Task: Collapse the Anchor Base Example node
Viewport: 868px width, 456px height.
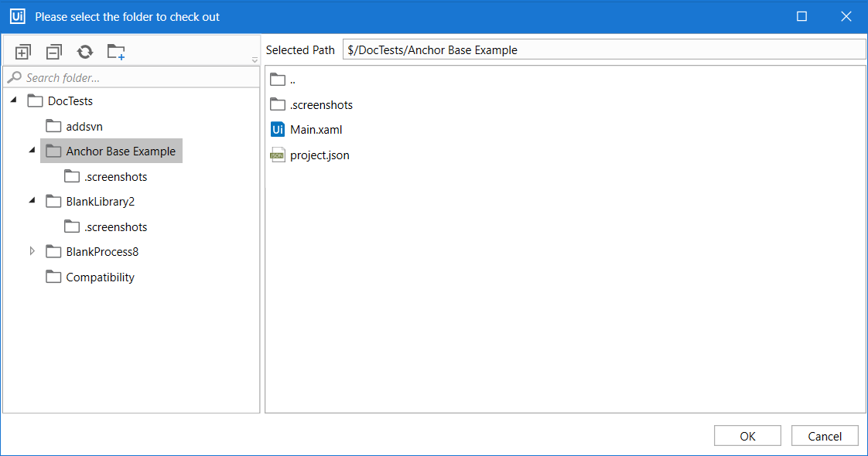Action: (x=32, y=151)
